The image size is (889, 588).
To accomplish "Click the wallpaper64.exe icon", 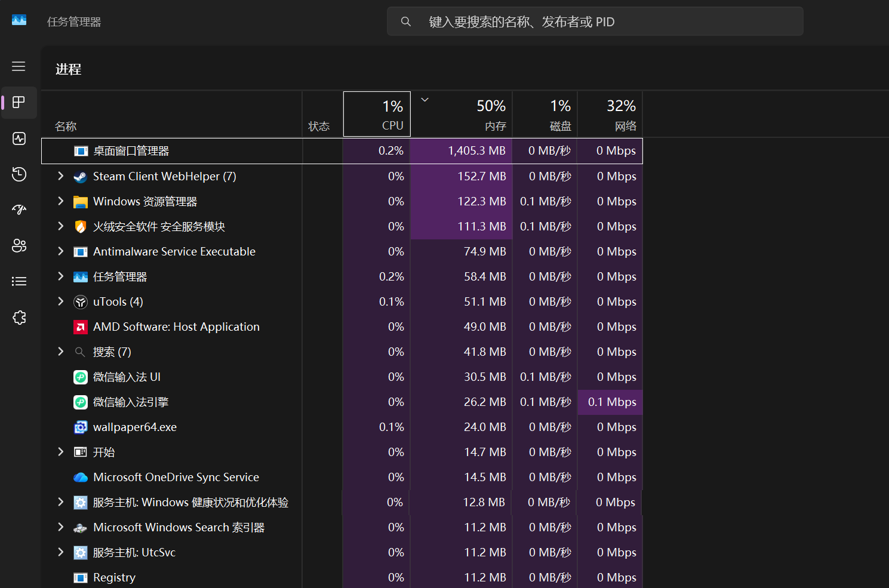I will [x=80, y=427].
